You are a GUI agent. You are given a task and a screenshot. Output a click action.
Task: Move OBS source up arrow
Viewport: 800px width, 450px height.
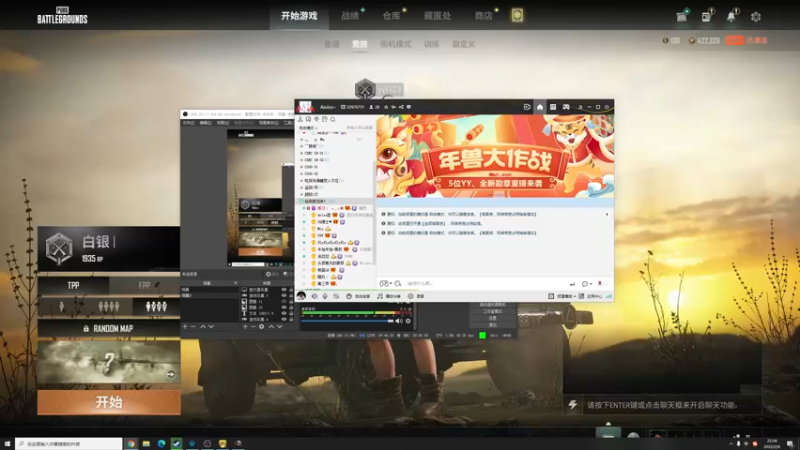coord(271,327)
